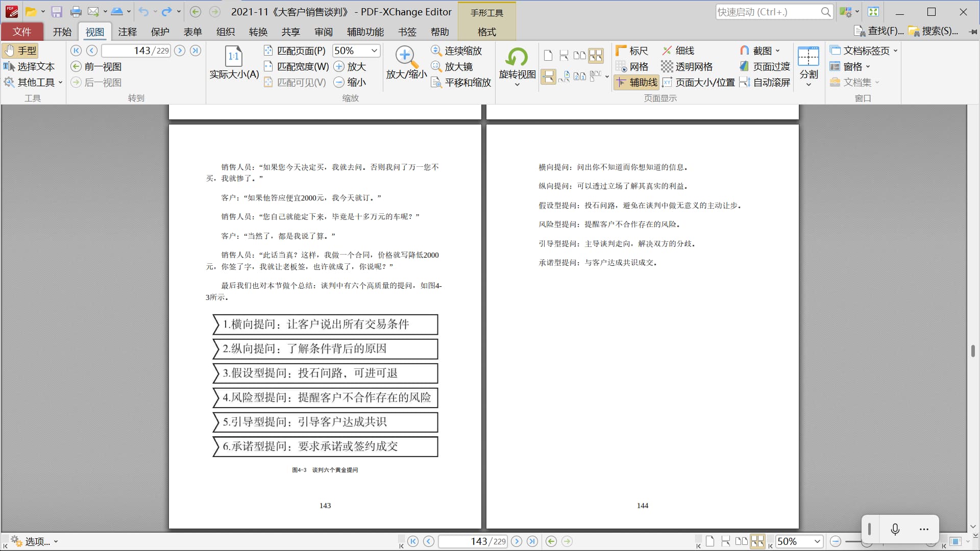Open the Comment (注释) ribbon tab

tap(127, 32)
